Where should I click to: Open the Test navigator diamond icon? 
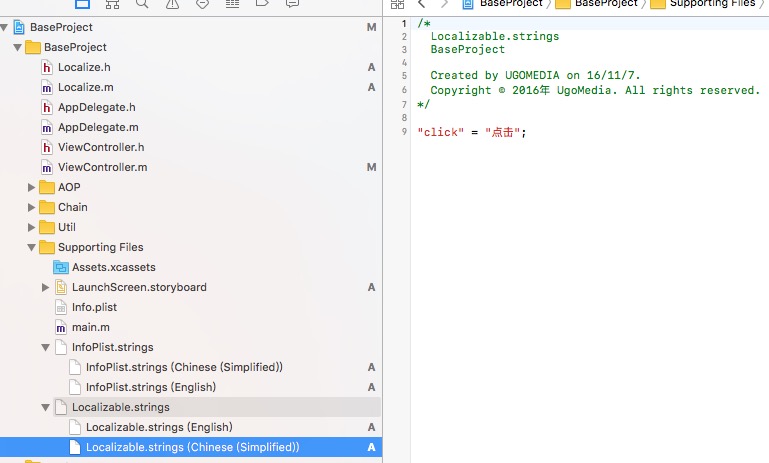coord(202,4)
